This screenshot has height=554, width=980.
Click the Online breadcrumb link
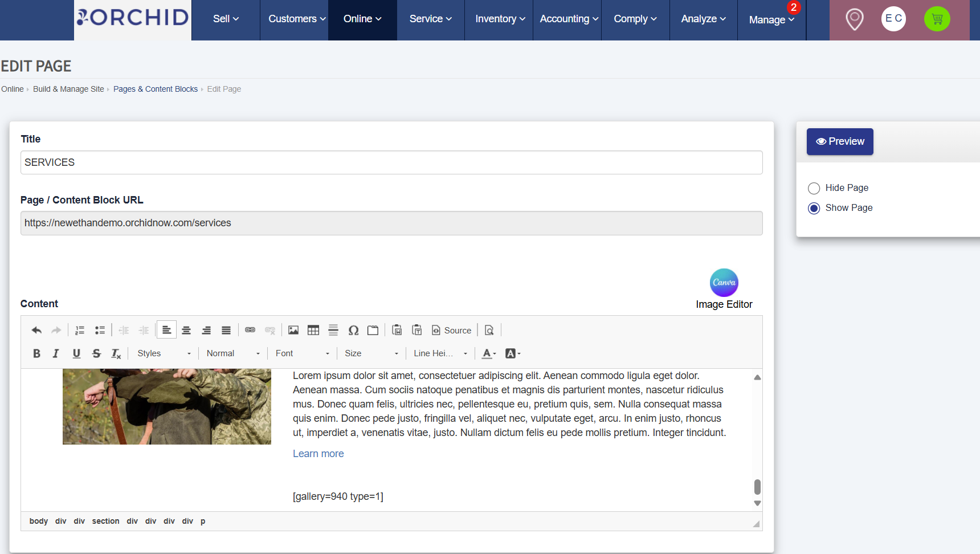13,89
